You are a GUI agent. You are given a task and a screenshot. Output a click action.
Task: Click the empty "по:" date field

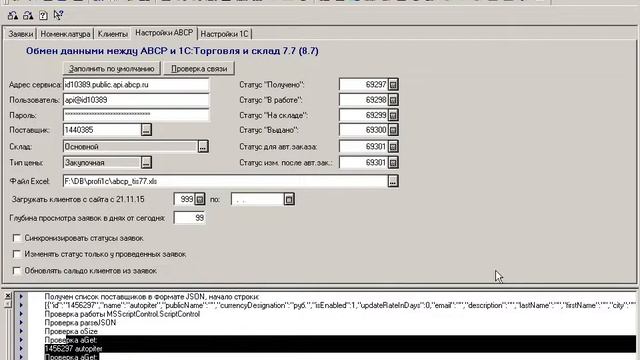coord(257,200)
